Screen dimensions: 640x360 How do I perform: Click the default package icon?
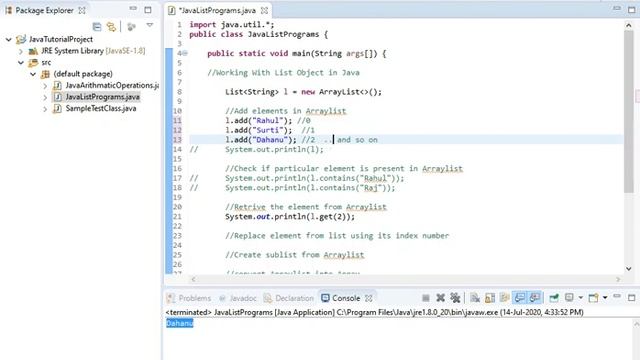(45, 74)
